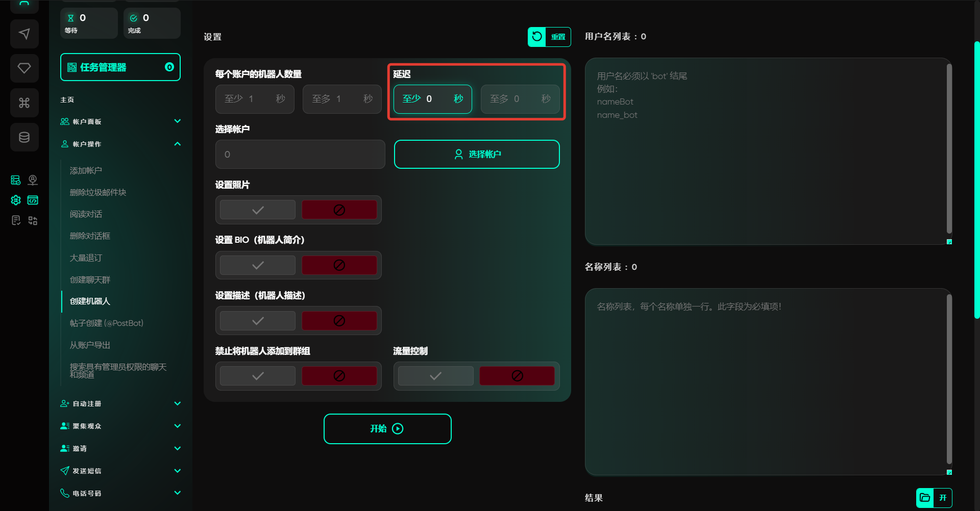Open the 创建聊天群 menu item
This screenshot has height=511, width=980.
tap(90, 280)
